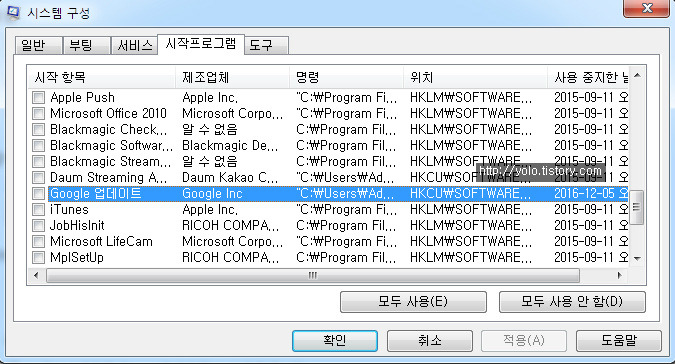
Task: Select the MplSetUp row name
Action: point(77,257)
